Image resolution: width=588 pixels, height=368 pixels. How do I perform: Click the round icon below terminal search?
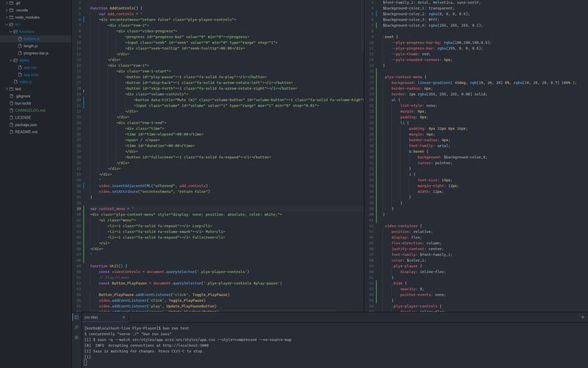tap(76, 337)
